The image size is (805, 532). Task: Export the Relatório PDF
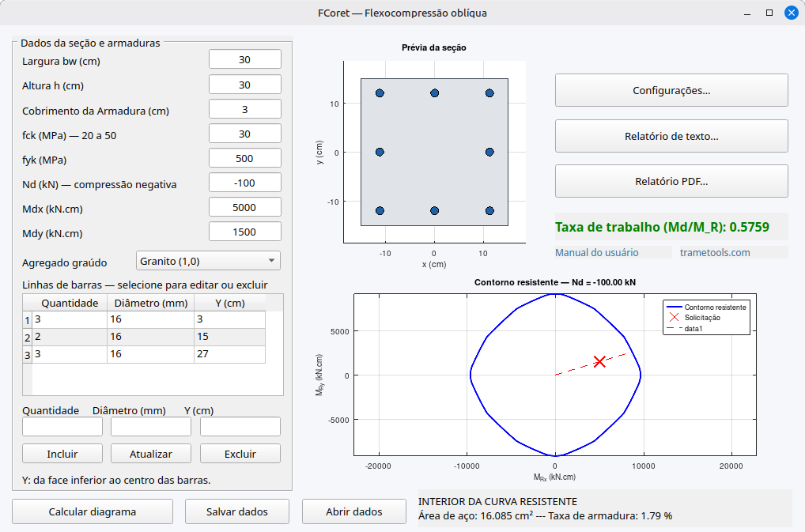tap(671, 181)
